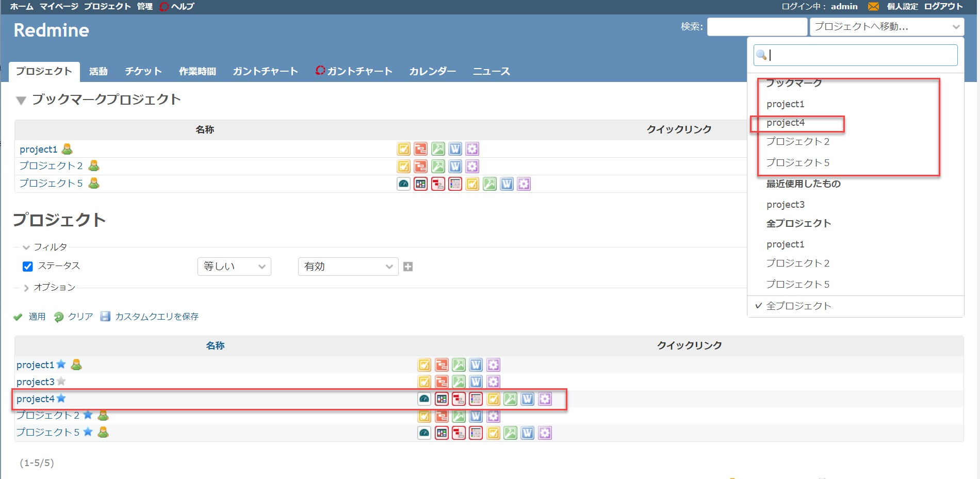Open the 有効 status value dropdown
Screen dimensions: 980x479
(348, 267)
